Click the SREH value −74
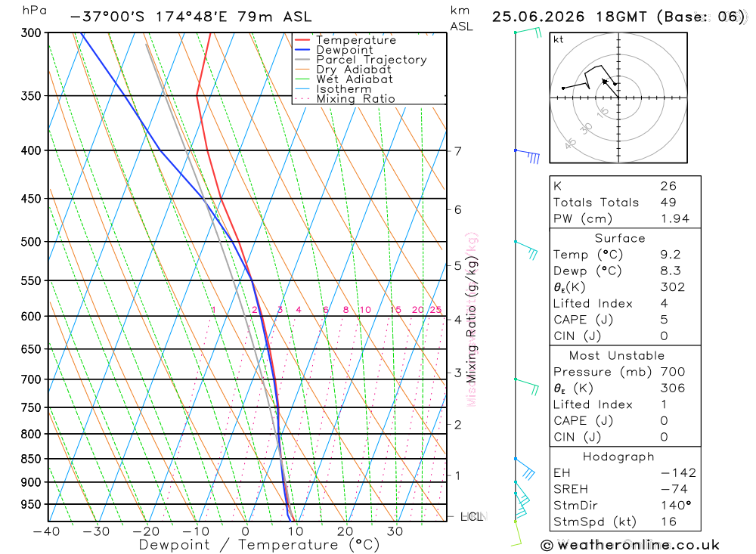Image resolution: width=756 pixels, height=554 pixels. (674, 489)
